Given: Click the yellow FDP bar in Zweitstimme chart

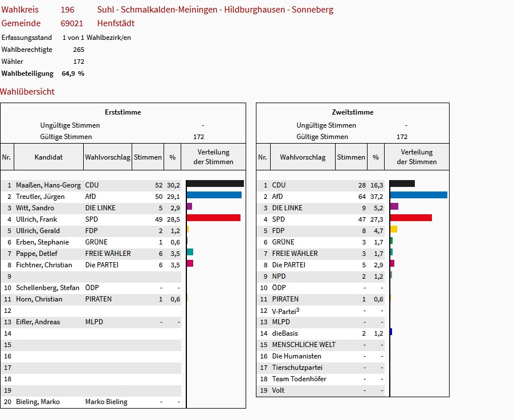Looking at the screenshot, I should [394, 229].
